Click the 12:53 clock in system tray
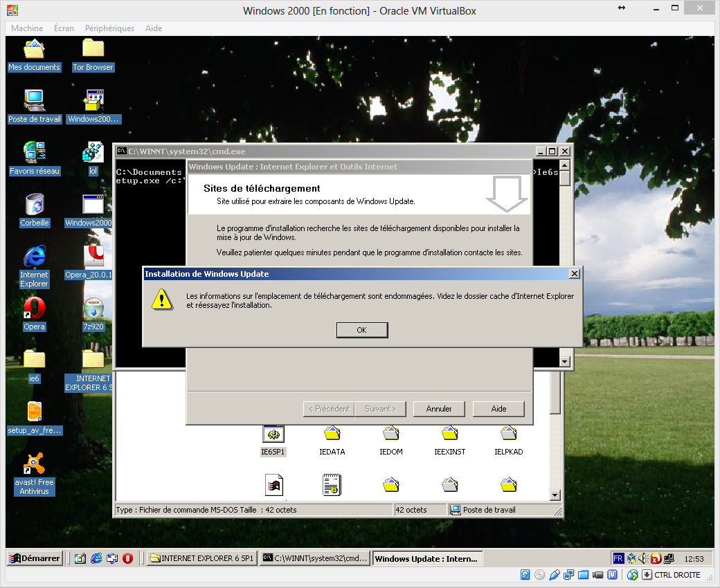This screenshot has height=588, width=720. [x=694, y=559]
